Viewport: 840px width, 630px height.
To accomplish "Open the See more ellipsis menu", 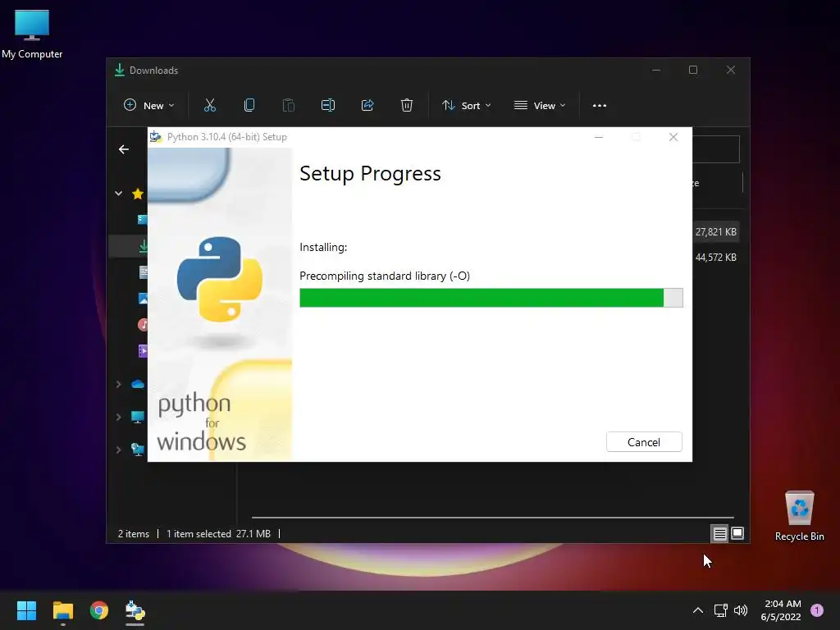I will coord(600,106).
